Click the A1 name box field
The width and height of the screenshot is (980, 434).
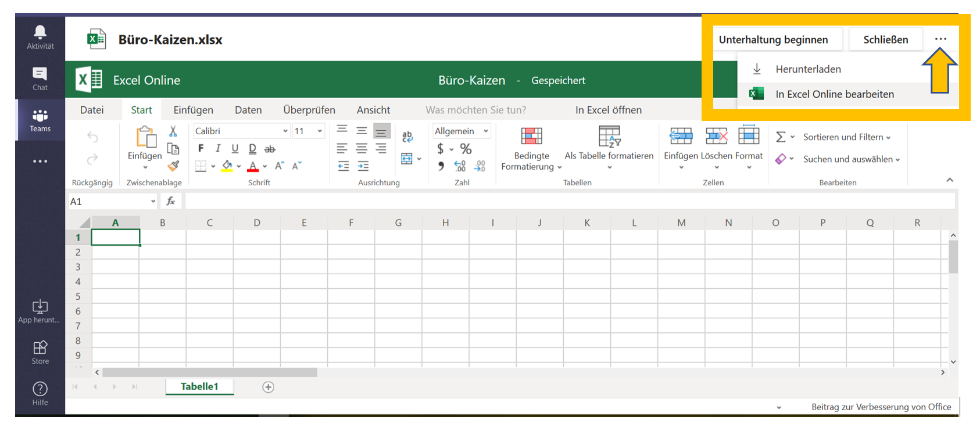pos(113,202)
